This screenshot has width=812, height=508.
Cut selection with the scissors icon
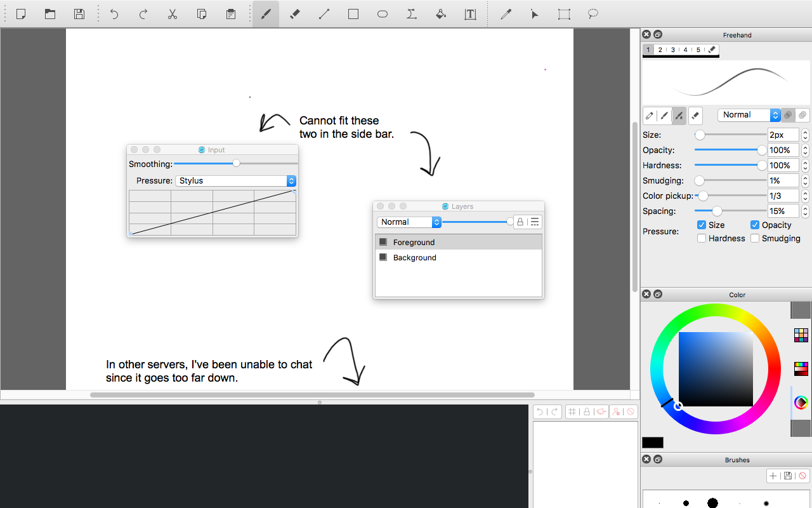tap(173, 14)
